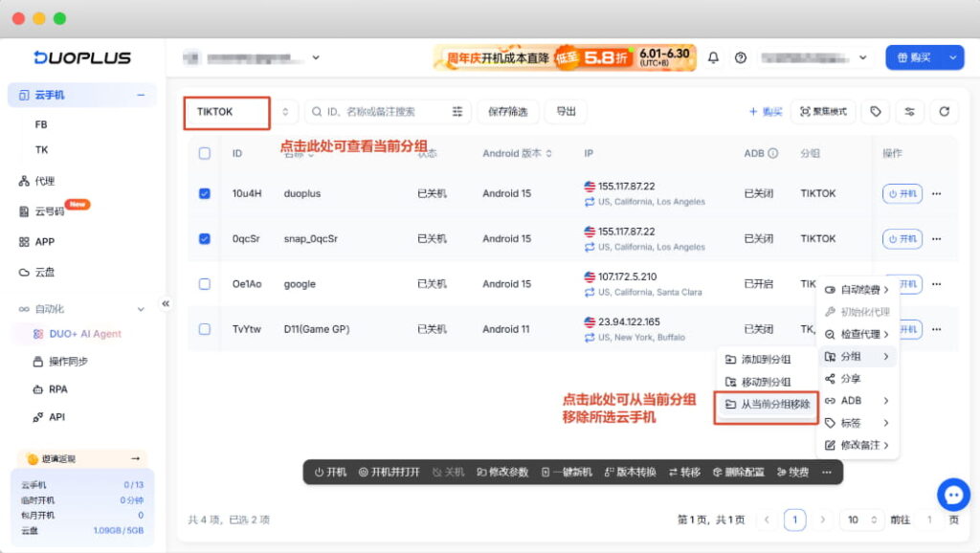
Task: Refresh IP icon for 107.172.5.210
Action: 590,293
